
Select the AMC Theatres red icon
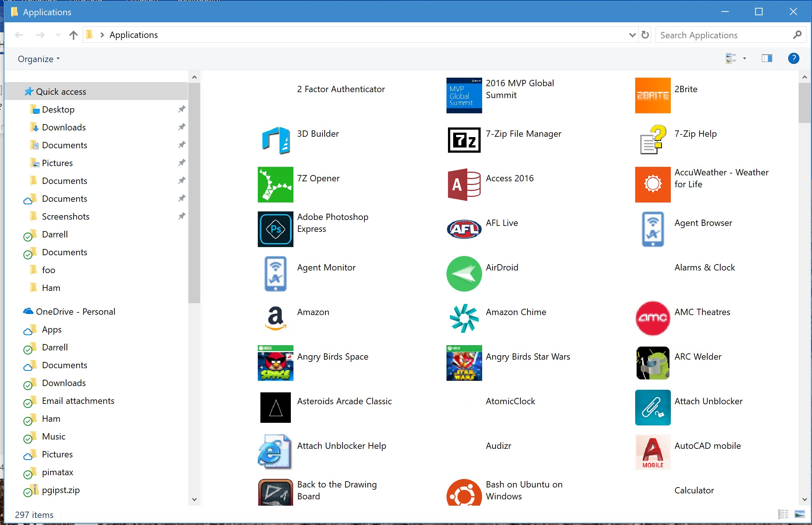tap(653, 318)
